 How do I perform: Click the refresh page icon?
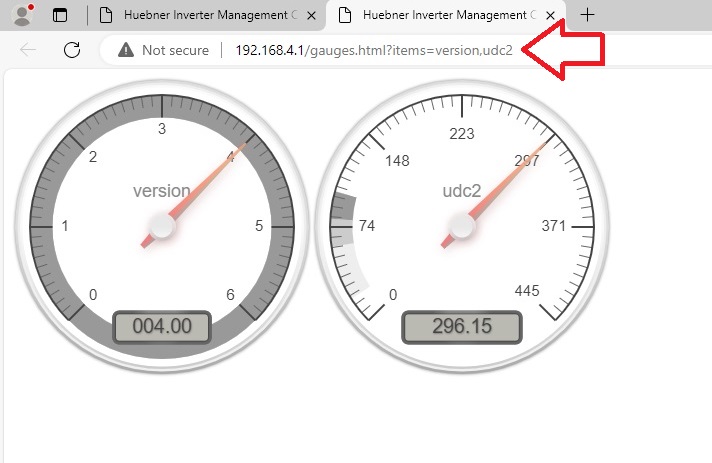point(71,50)
